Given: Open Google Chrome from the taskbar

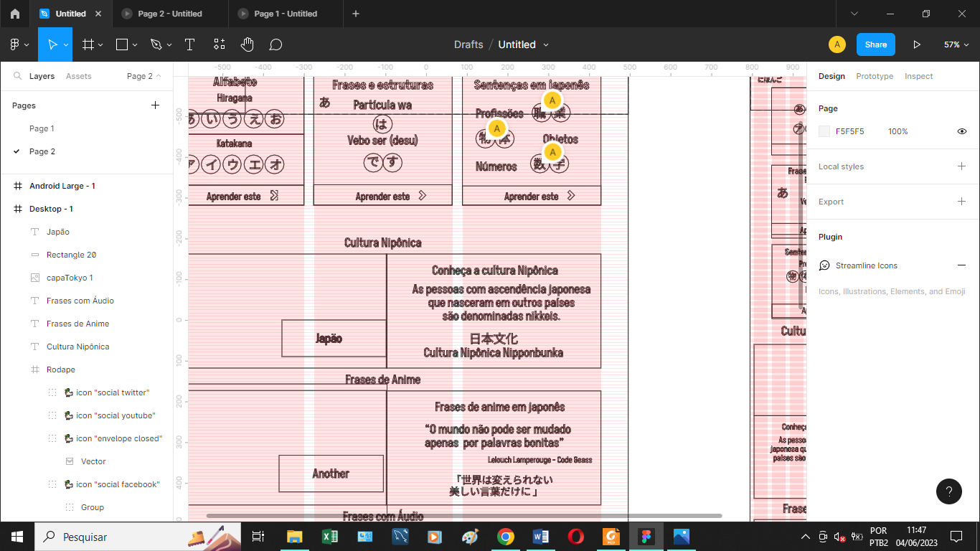Looking at the screenshot, I should (506, 537).
